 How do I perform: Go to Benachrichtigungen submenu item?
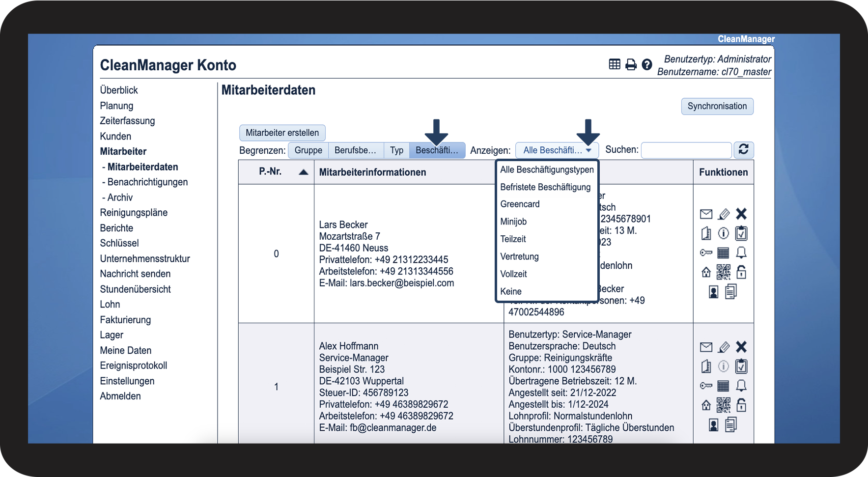(x=147, y=182)
